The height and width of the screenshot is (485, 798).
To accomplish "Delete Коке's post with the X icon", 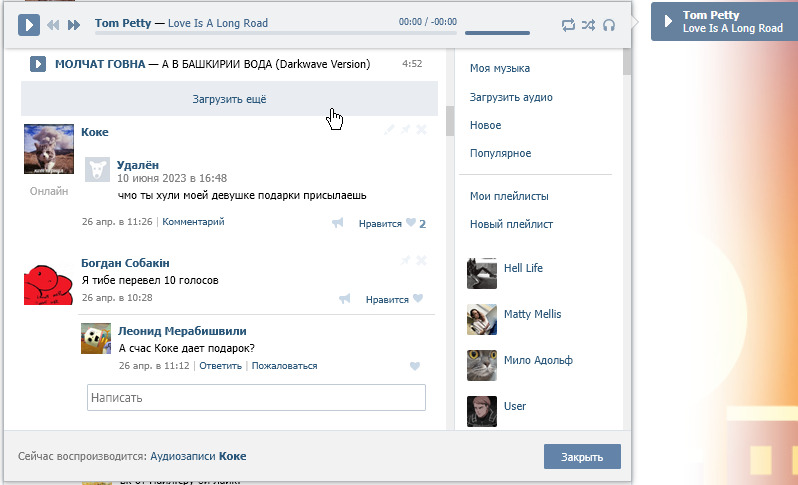I will tap(421, 130).
